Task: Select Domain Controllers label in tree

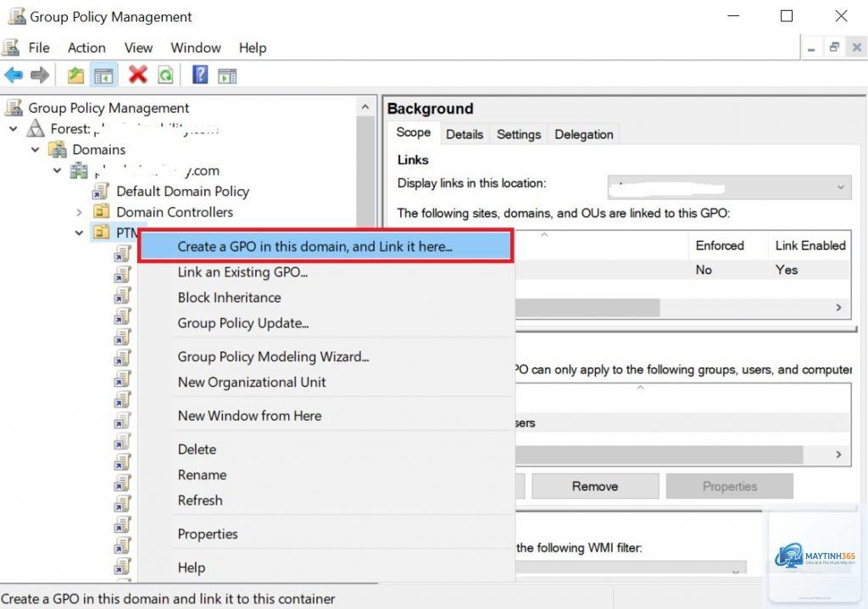Action: click(175, 212)
